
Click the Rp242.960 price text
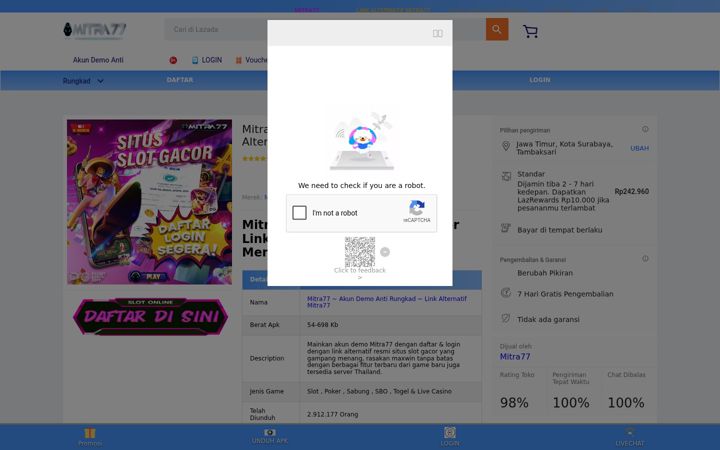[x=631, y=191]
